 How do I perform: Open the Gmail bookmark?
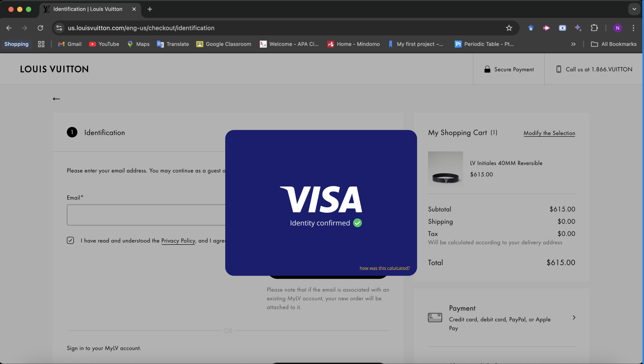70,44
